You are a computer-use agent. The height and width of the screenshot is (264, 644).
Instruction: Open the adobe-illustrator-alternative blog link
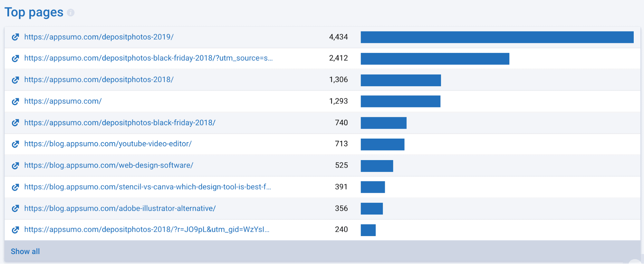(120, 209)
